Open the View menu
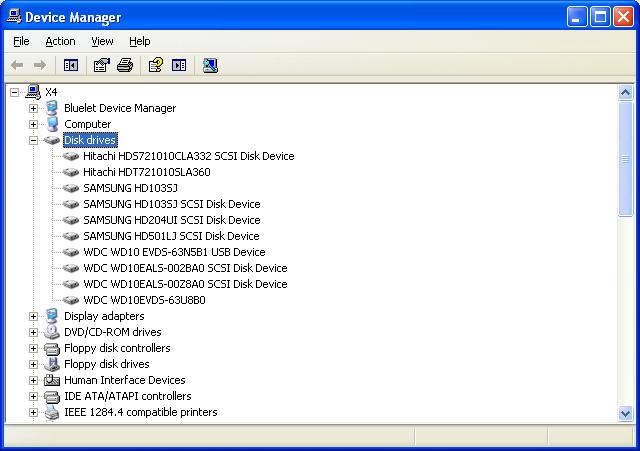Image resolution: width=640 pixels, height=451 pixels. [x=102, y=41]
